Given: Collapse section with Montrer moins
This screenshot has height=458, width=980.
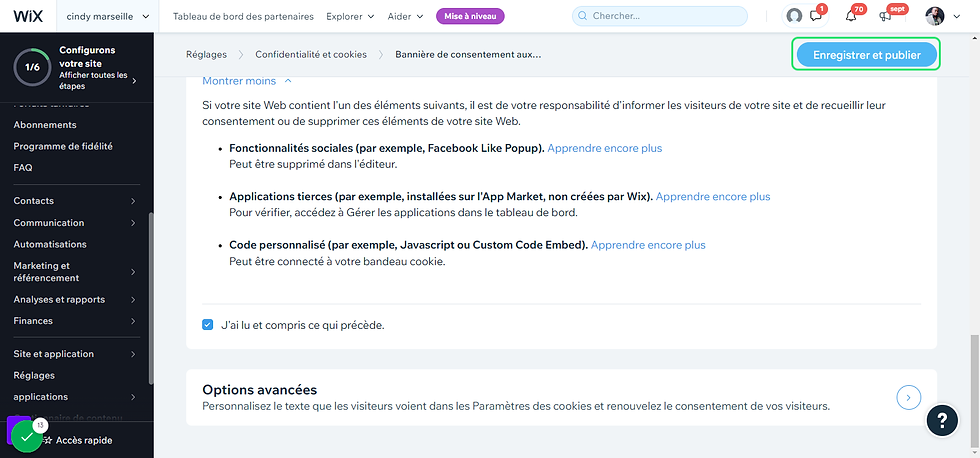Looking at the screenshot, I should [247, 81].
